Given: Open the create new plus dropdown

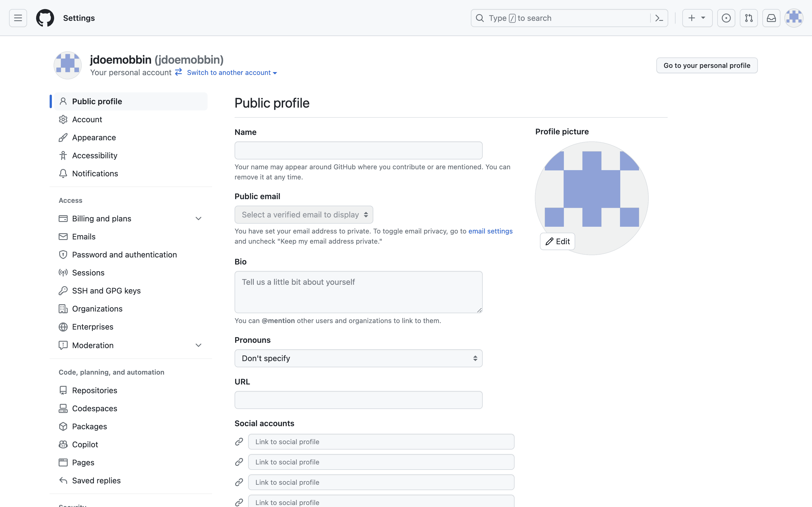Looking at the screenshot, I should click(697, 18).
